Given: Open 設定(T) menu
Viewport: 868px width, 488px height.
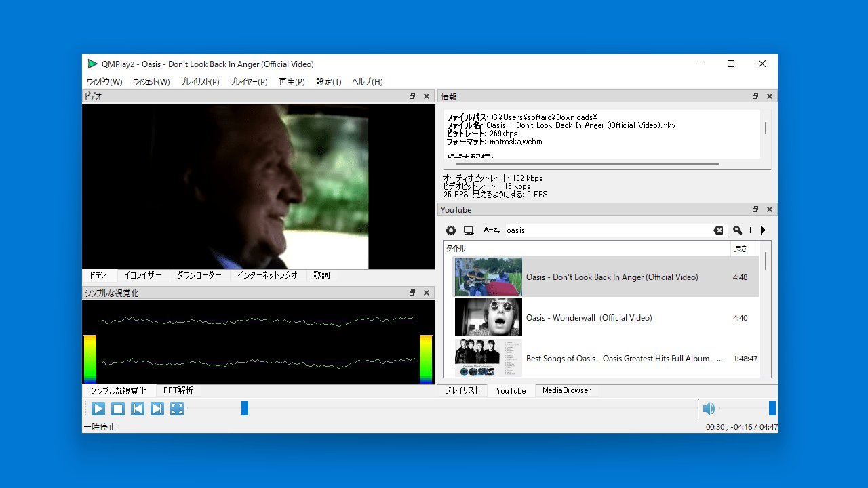Looking at the screenshot, I should click(x=329, y=81).
